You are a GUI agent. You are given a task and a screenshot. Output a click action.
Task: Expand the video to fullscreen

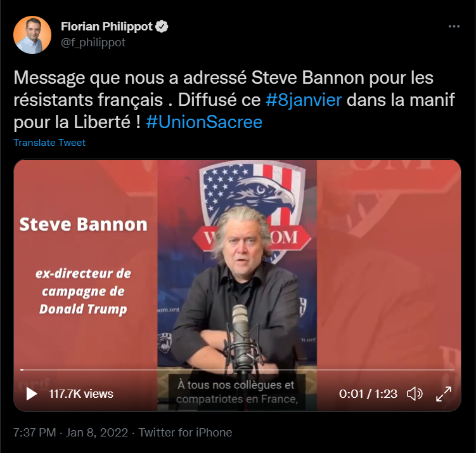[444, 394]
